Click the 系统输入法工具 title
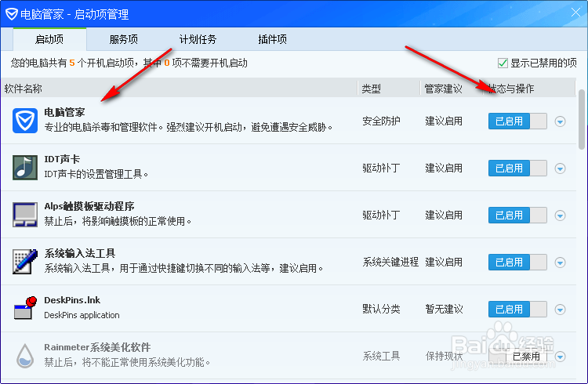 [79, 253]
